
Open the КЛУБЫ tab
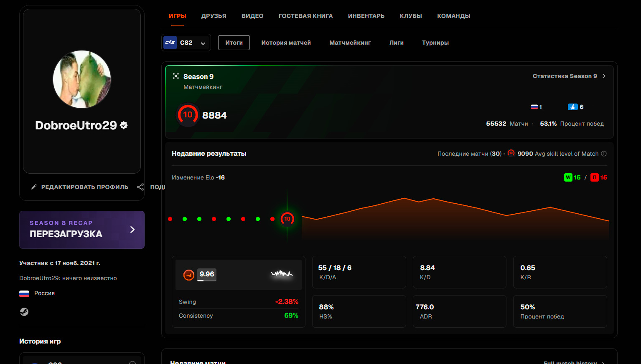(x=411, y=16)
